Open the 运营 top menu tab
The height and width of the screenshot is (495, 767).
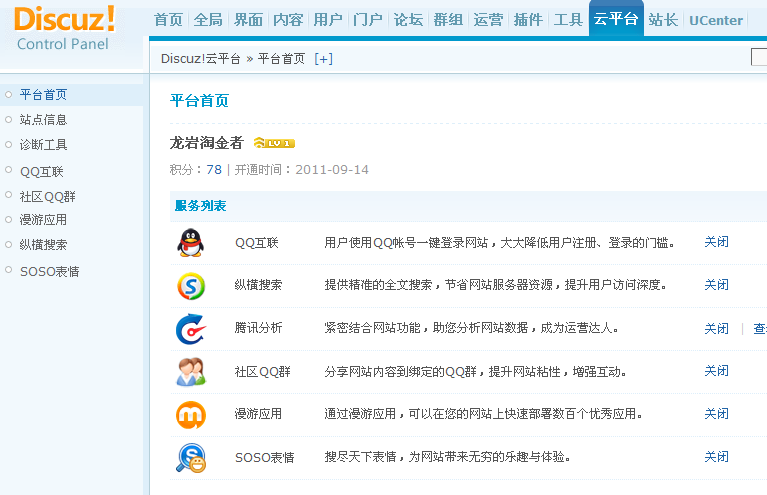click(x=488, y=20)
